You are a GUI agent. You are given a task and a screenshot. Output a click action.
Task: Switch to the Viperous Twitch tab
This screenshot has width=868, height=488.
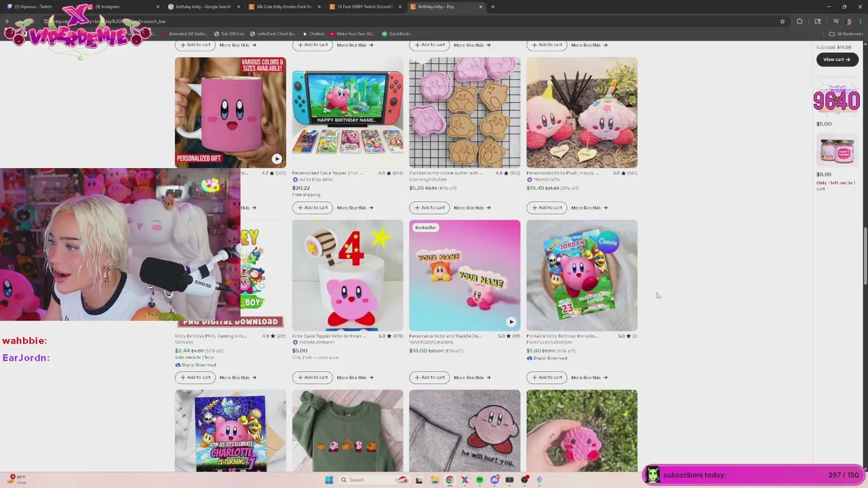tap(41, 7)
